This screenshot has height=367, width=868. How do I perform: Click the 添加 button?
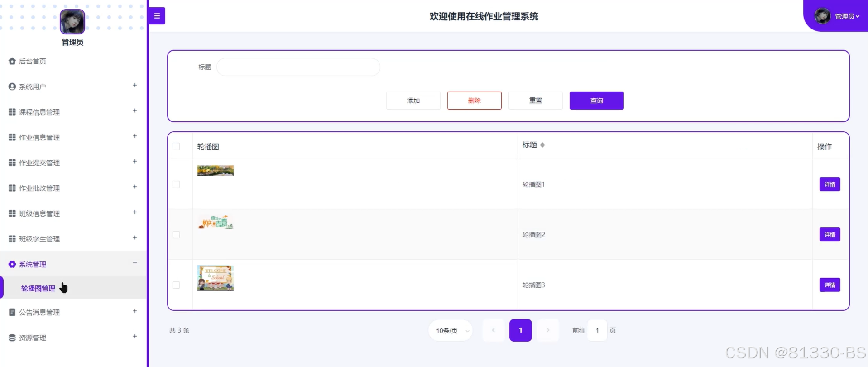[x=413, y=101]
